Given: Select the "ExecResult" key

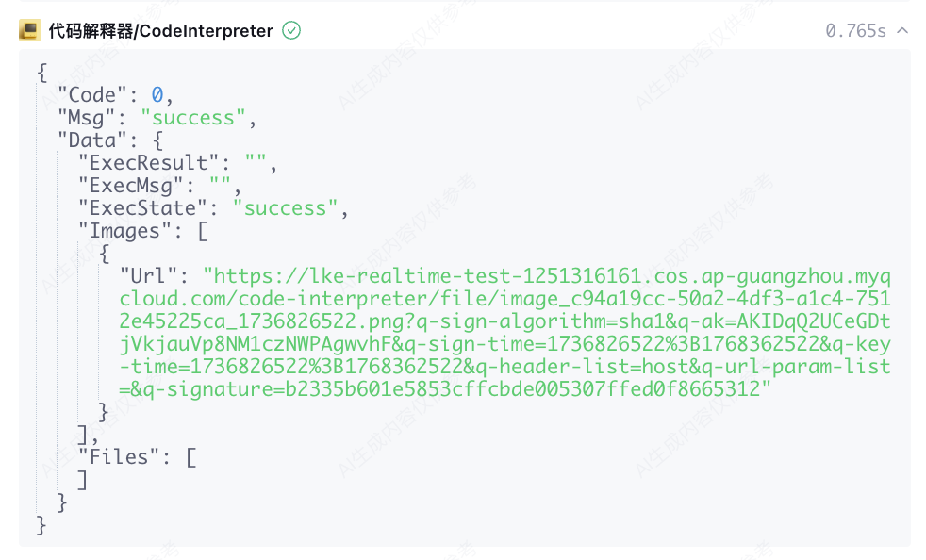Looking at the screenshot, I should [148, 162].
